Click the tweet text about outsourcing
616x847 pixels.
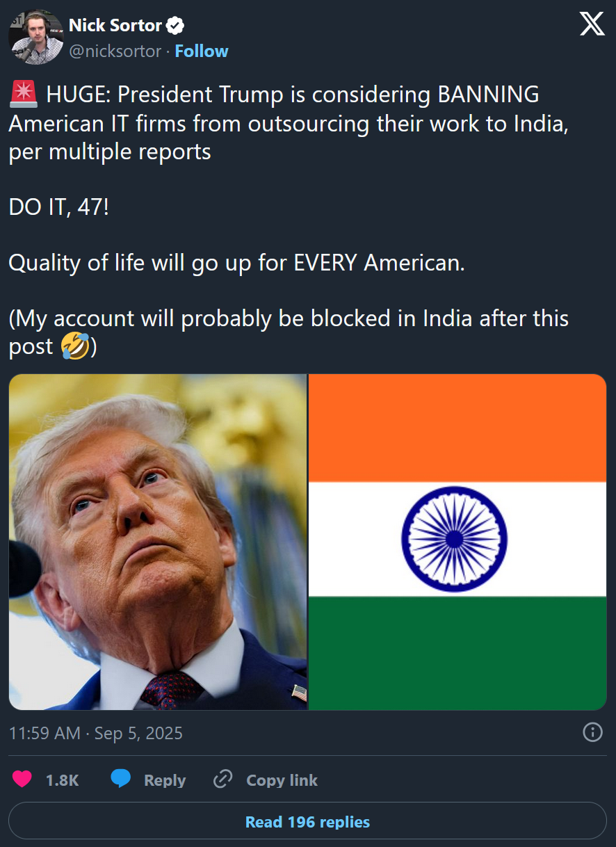click(289, 123)
